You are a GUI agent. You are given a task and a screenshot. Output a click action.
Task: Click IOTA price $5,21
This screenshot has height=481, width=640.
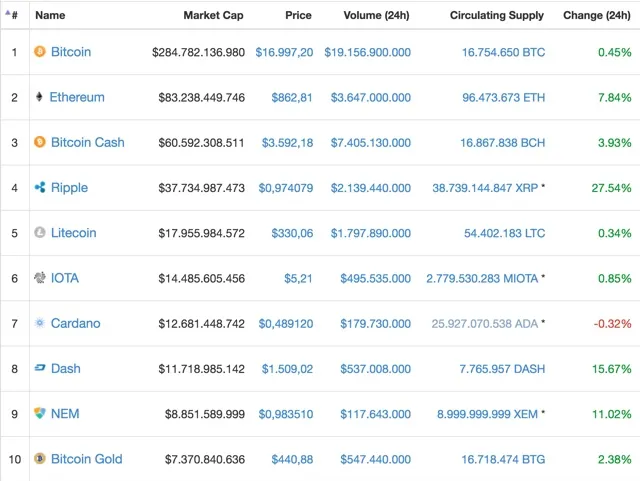[298, 278]
